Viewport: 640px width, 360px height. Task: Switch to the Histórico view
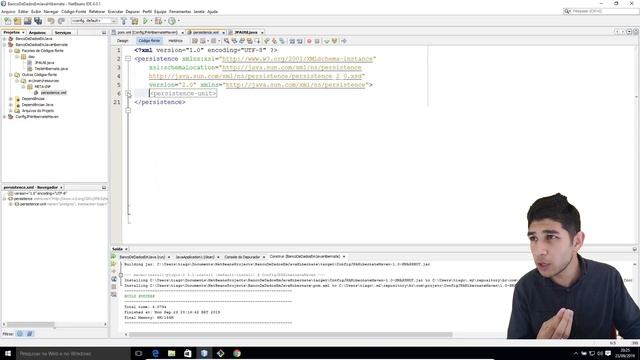(176, 41)
